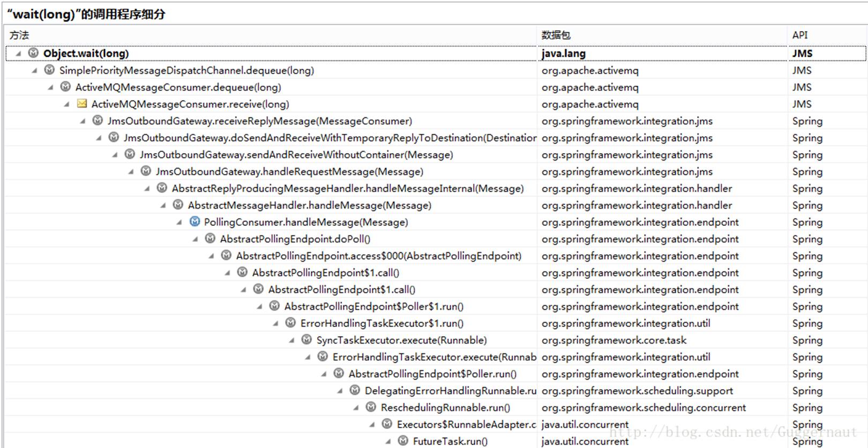Collapse FutureTask.run() node arrow
868x448 pixels.
(x=388, y=441)
